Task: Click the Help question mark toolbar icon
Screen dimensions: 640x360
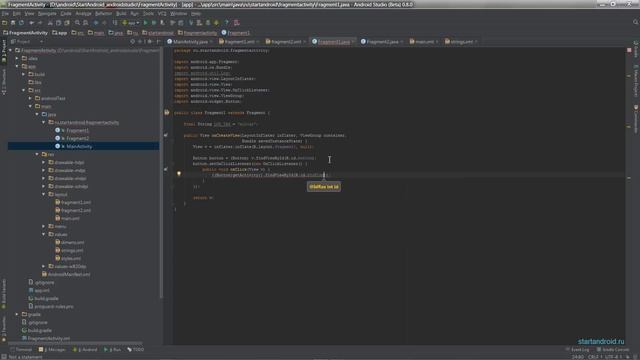Action: click(x=227, y=23)
